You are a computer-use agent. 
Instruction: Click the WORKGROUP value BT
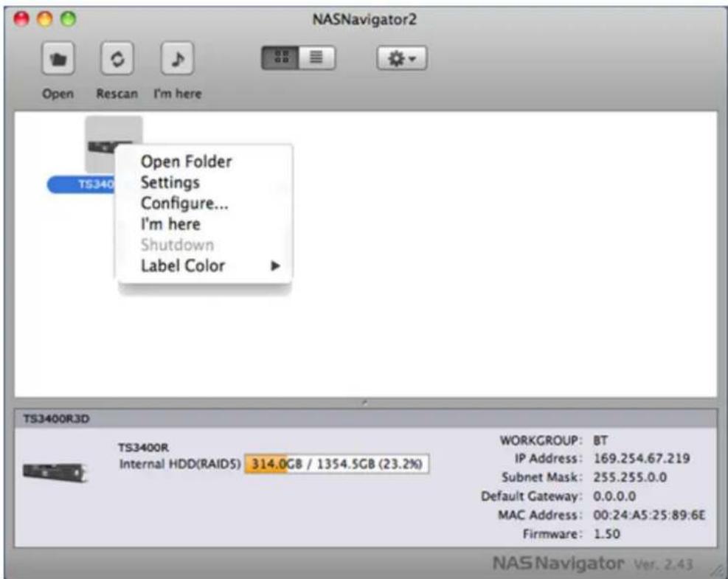pyautogui.click(x=600, y=440)
